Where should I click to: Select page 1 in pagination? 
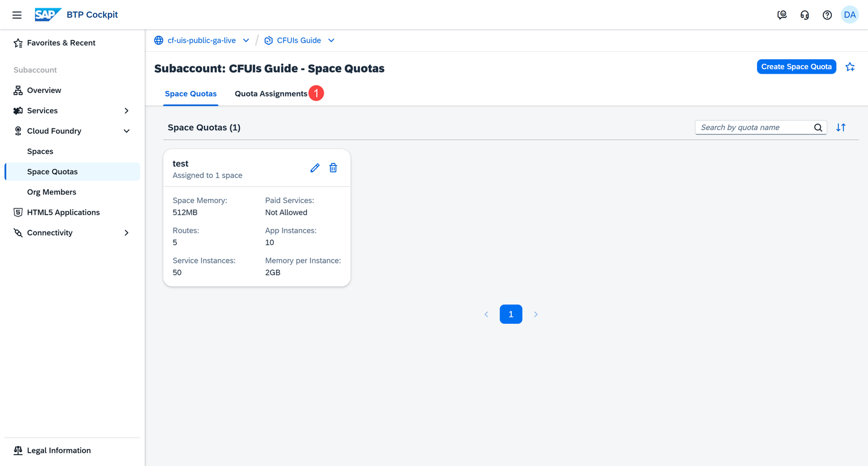pyautogui.click(x=511, y=314)
